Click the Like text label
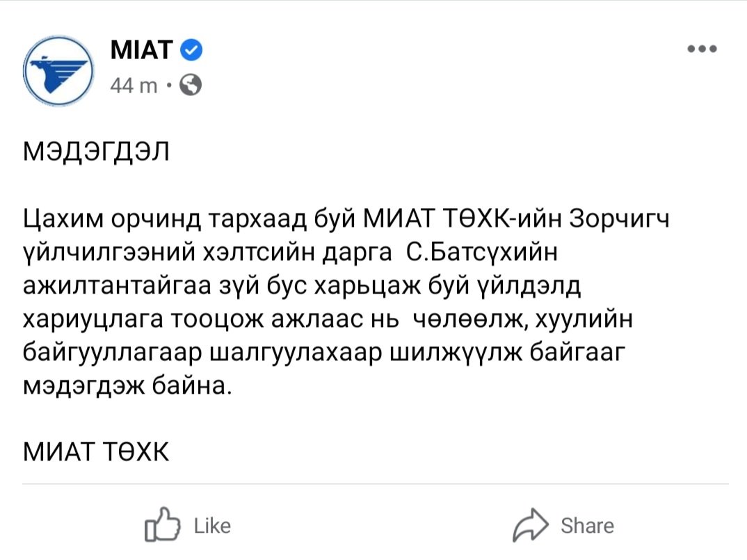 tap(212, 526)
